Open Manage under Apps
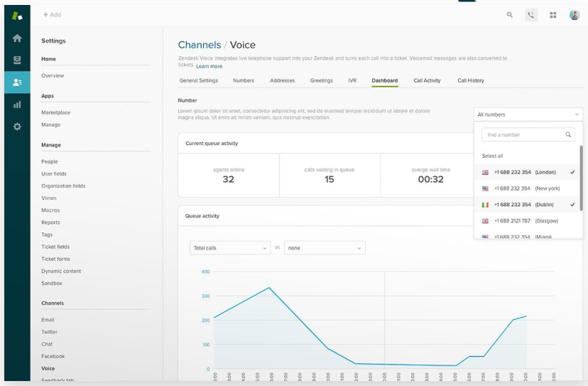The width and height of the screenshot is (588, 386). (50, 124)
